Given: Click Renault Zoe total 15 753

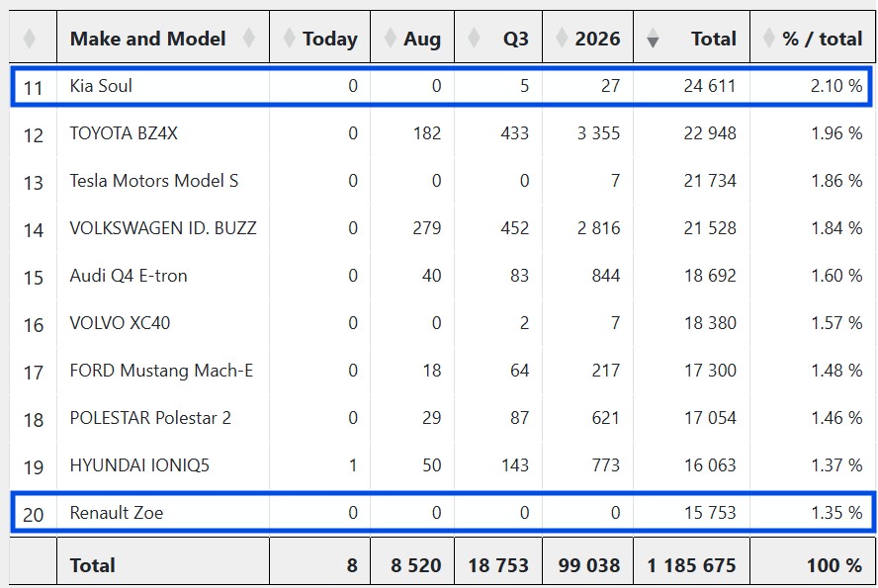Looking at the screenshot, I should point(710,513).
